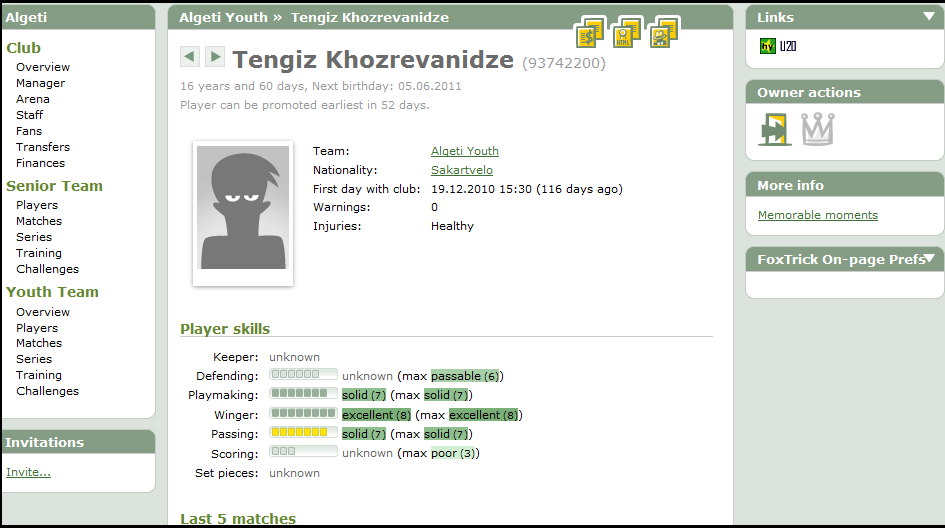The height and width of the screenshot is (528, 945).
Task: Open Senior Team Challenges page
Action: pyautogui.click(x=47, y=269)
